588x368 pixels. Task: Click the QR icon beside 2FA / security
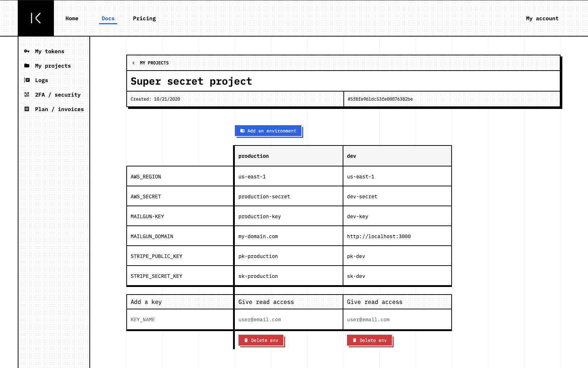27,95
